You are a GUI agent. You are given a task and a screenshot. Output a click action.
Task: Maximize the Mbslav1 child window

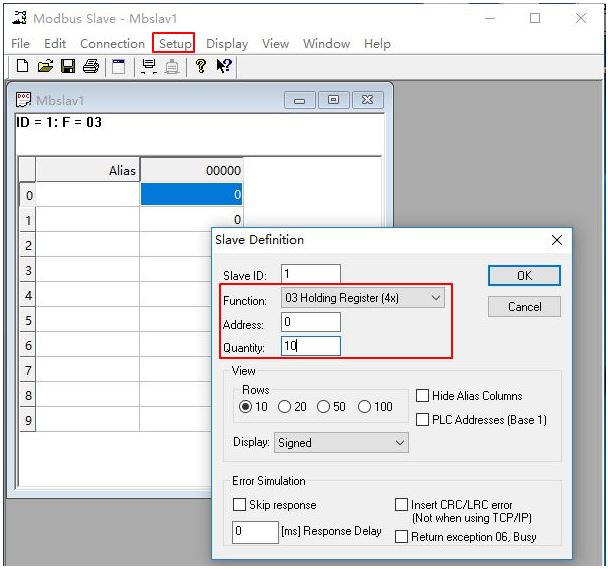[x=333, y=100]
